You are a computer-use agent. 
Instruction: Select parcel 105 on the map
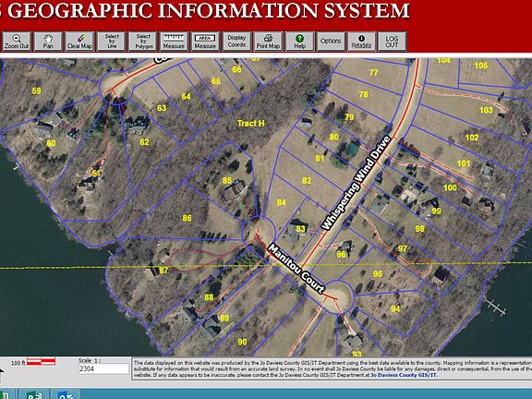481,66
